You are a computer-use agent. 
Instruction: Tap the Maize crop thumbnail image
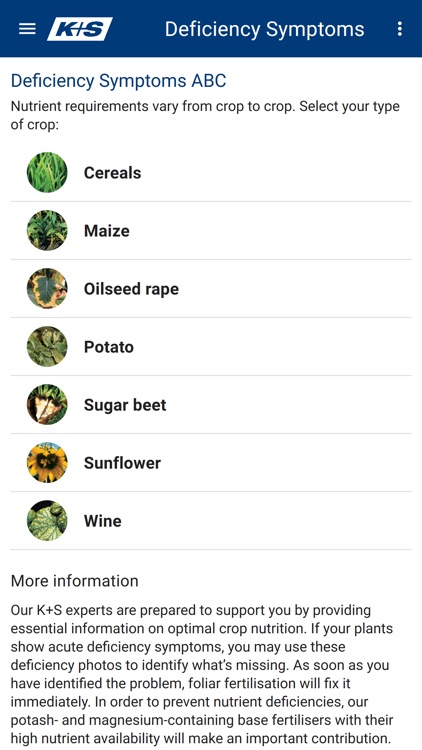(47, 231)
